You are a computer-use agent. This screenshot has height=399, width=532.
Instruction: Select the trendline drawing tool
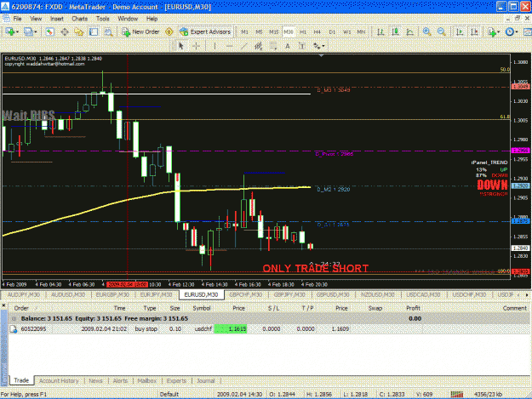point(243,46)
